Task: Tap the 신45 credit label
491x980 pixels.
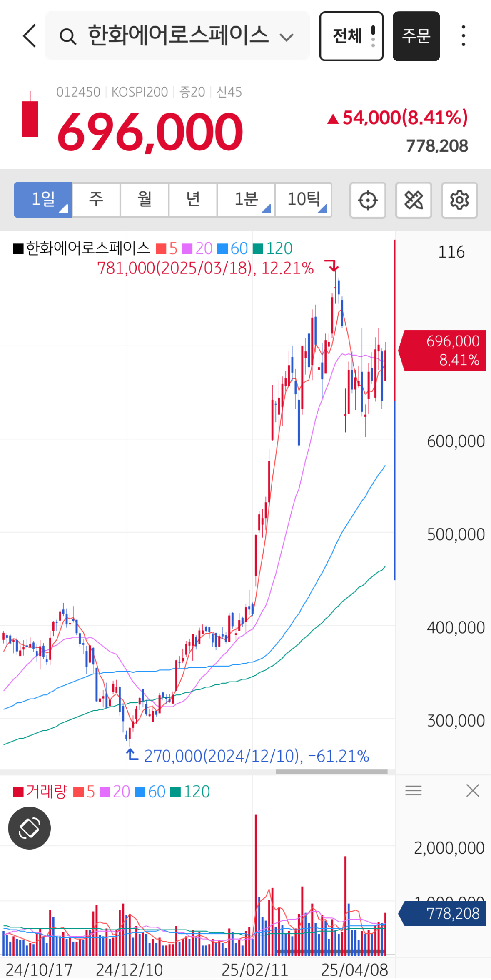Action: [x=229, y=92]
